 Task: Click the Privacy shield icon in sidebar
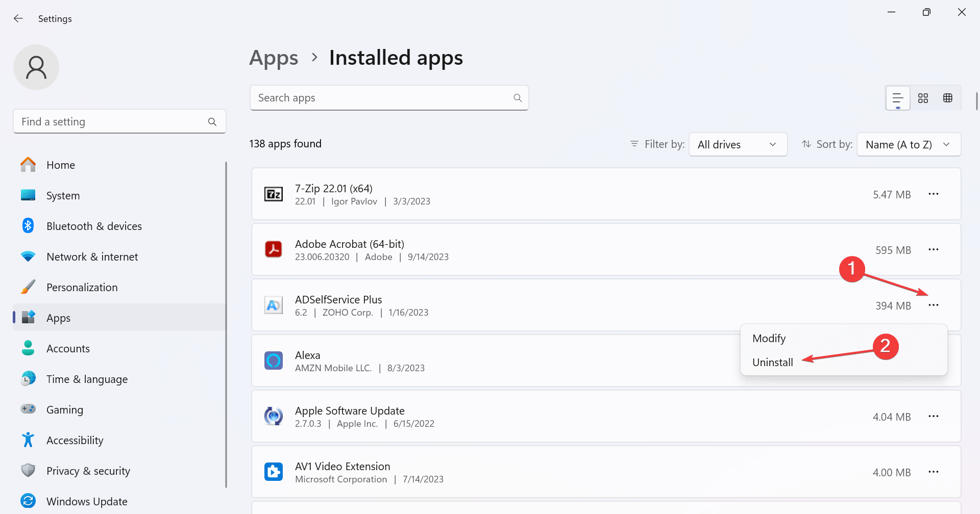tap(28, 470)
